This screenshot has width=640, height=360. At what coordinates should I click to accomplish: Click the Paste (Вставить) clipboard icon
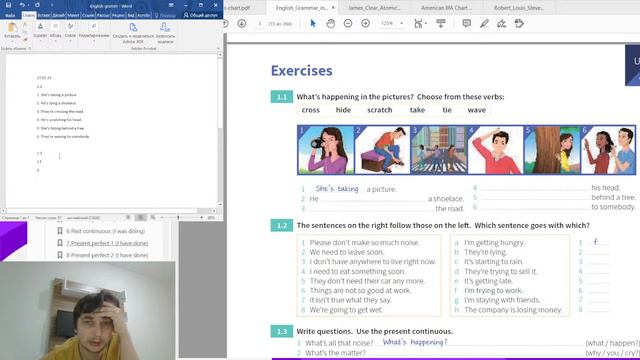coord(12,28)
